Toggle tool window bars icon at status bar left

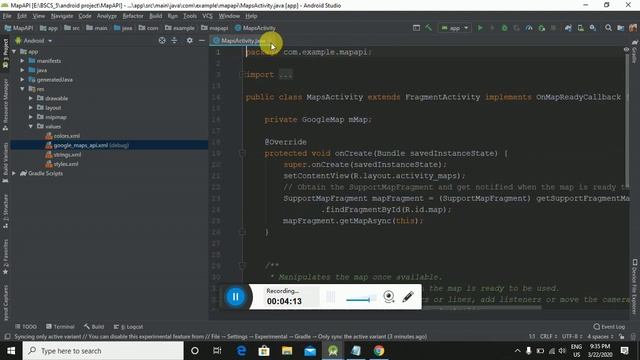click(7, 337)
